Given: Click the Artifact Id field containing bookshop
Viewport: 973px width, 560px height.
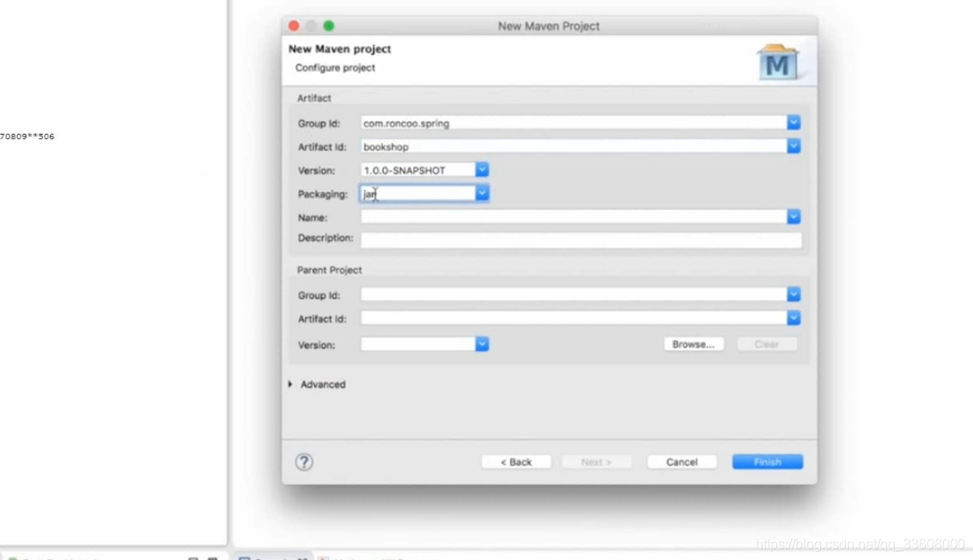Looking at the screenshot, I should tap(574, 147).
